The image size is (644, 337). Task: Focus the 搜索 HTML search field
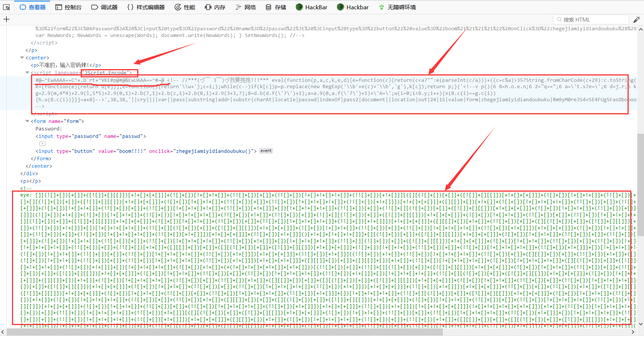(x=591, y=19)
